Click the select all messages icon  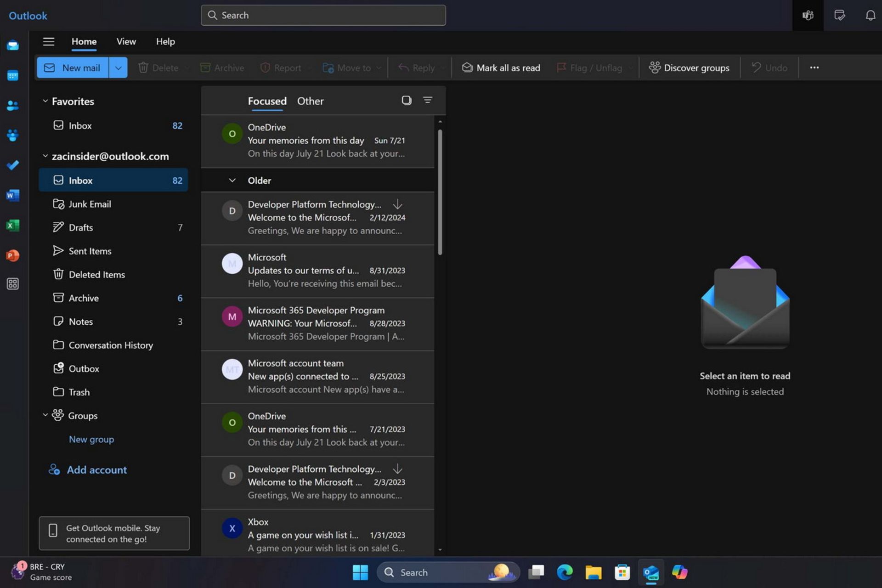(407, 100)
